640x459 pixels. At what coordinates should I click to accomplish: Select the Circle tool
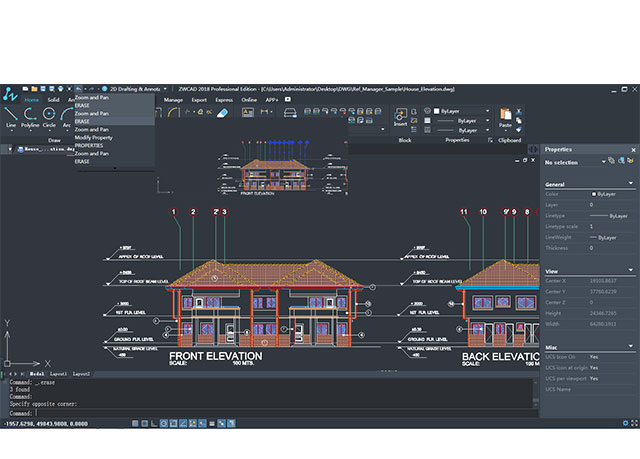(49, 117)
